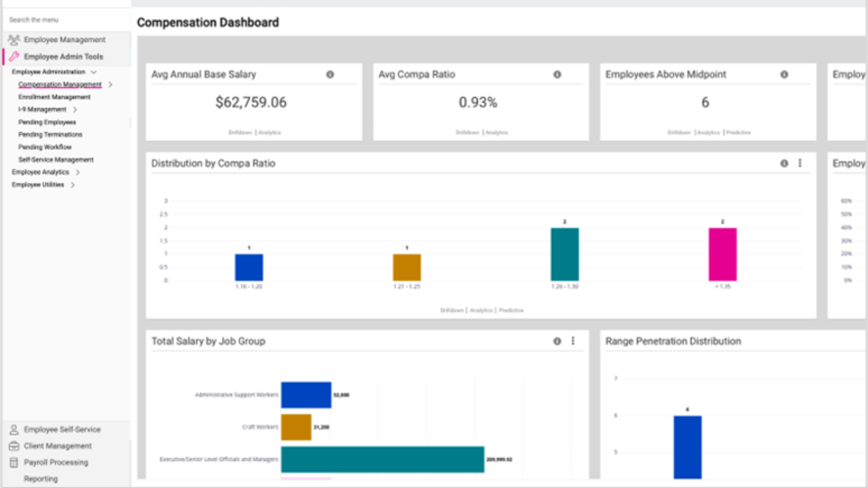The height and width of the screenshot is (488, 868).
Task: Open info icon on Avg Annual Base Salary card
Action: pyautogui.click(x=330, y=75)
